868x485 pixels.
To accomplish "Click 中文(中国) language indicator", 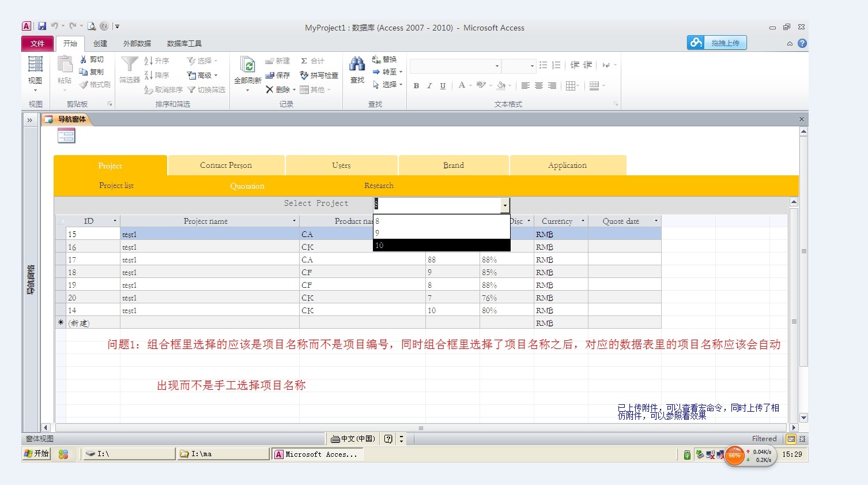I will tap(353, 439).
